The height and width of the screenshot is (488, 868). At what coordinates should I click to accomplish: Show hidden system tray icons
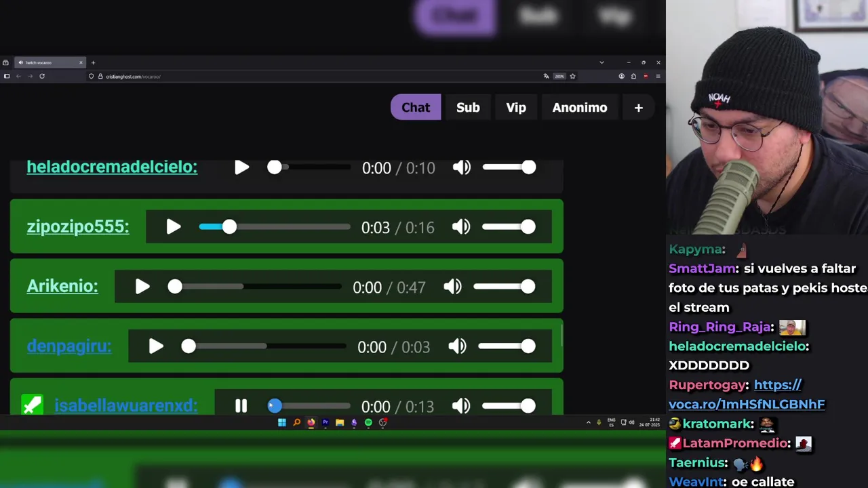pyautogui.click(x=588, y=422)
